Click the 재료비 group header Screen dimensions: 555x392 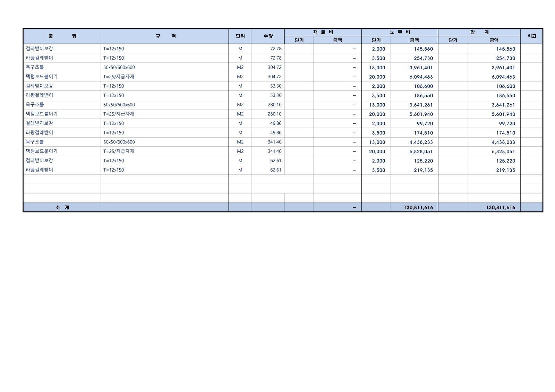pyautogui.click(x=323, y=32)
